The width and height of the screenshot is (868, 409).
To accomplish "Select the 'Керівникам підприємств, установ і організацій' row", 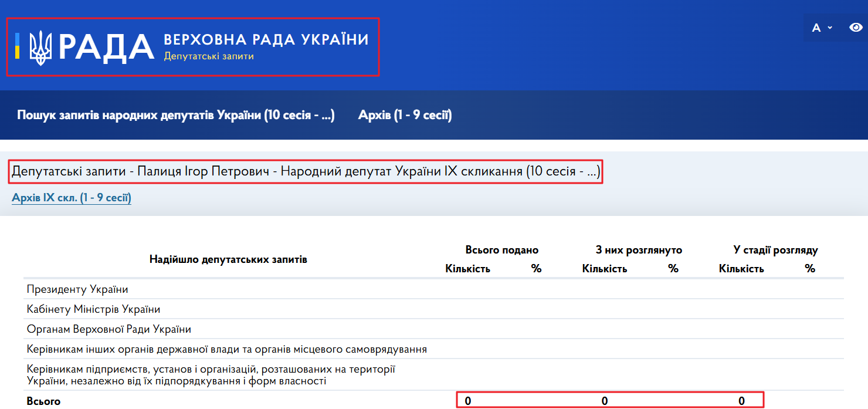I will (x=434, y=375).
